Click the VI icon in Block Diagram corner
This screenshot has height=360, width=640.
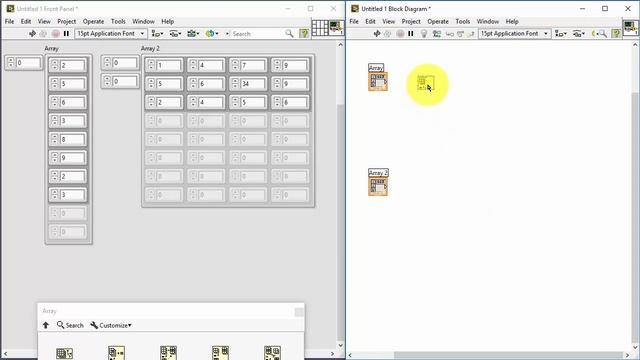click(x=630, y=28)
